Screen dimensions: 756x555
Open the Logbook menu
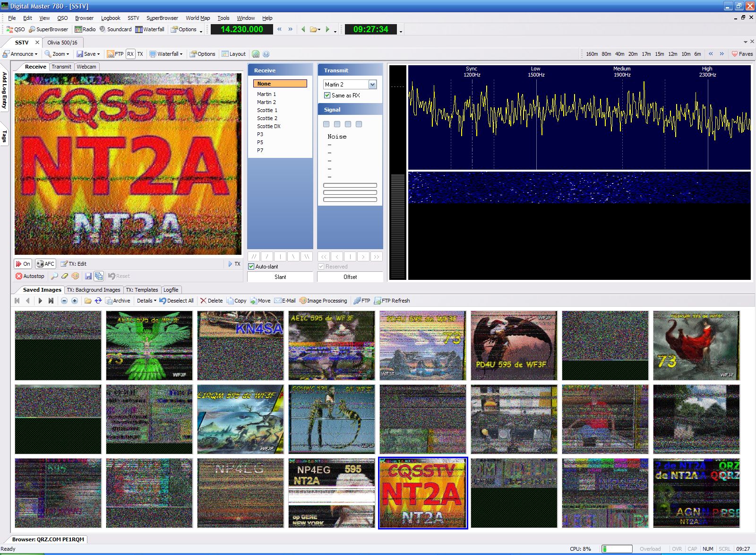111,18
